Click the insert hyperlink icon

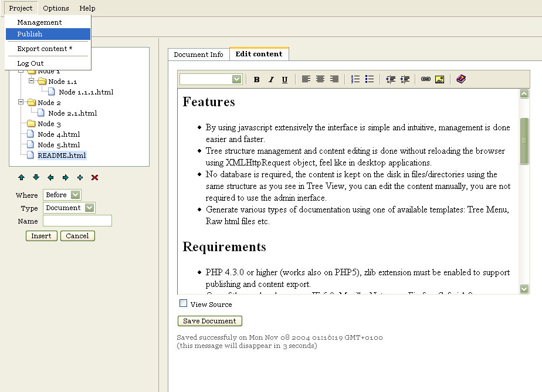pyautogui.click(x=426, y=79)
